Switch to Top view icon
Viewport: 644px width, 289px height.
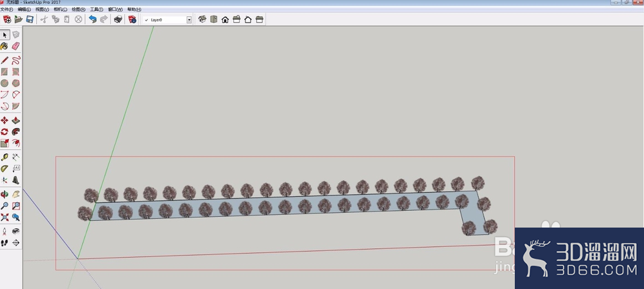214,19
